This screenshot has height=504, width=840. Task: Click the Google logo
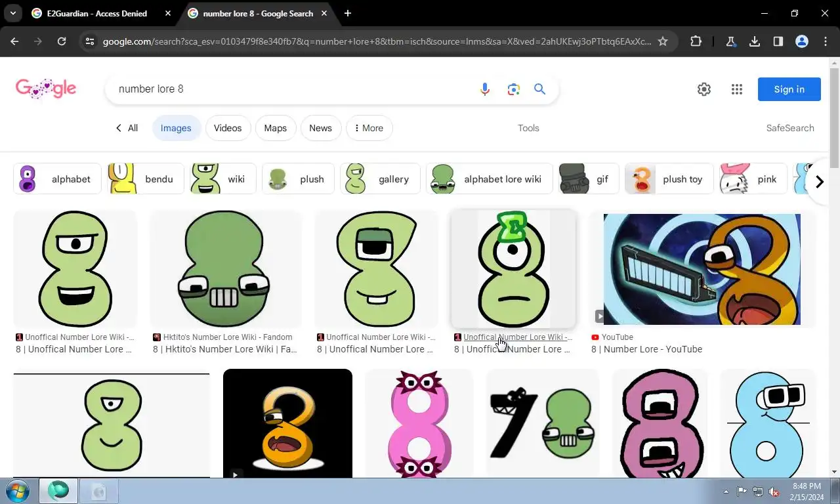46,89
